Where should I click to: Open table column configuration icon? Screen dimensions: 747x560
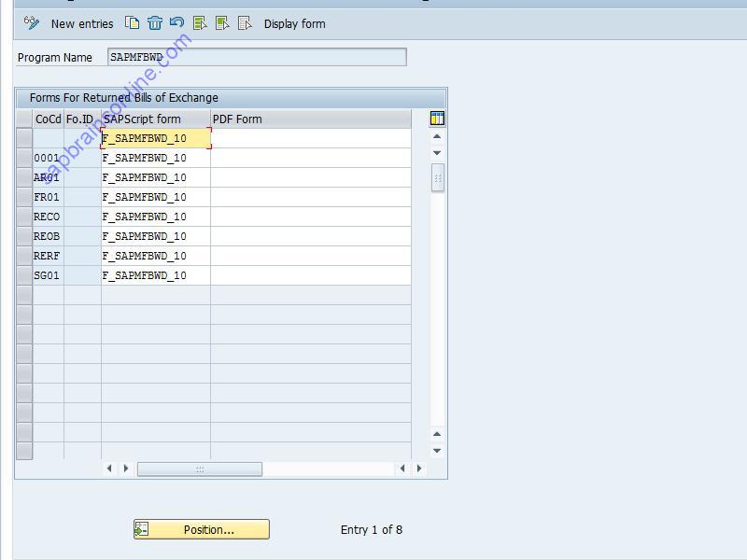coord(437,119)
